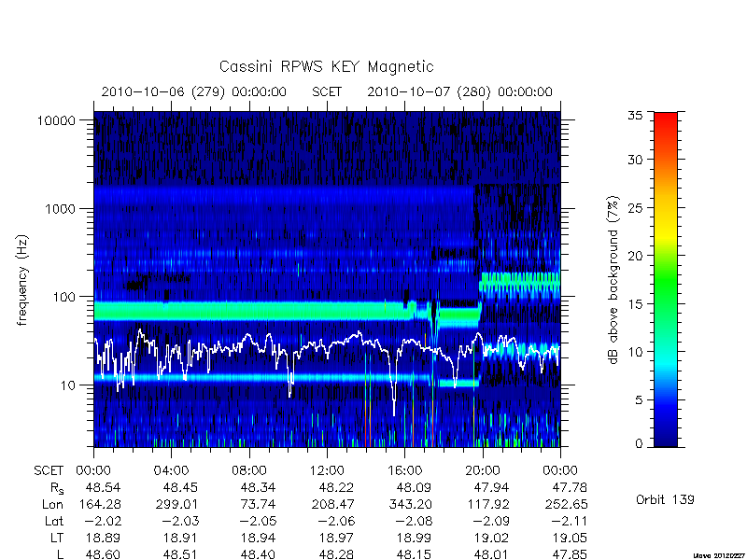The image size is (747, 560).
Task: Click the 10000 Hz frequency axis label
Action: point(56,120)
